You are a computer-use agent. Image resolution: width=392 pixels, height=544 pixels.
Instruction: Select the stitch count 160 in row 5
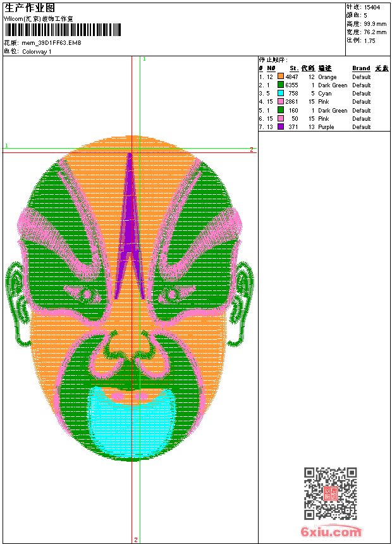click(x=293, y=110)
